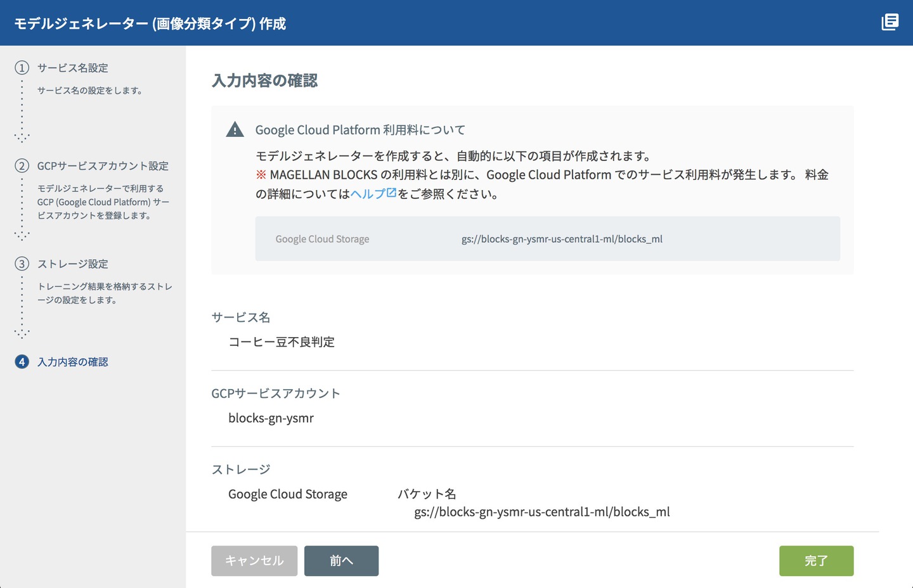Image resolution: width=913 pixels, height=588 pixels.
Task: Select the GCPサービスアカウント設定 step
Action: pos(103,166)
